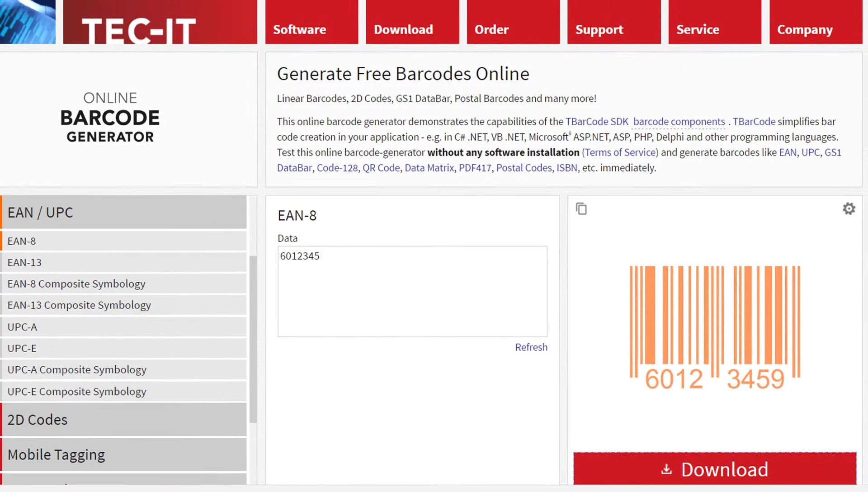Image resolution: width=868 pixels, height=492 pixels.
Task: Select the EAN-13 barcode type
Action: (x=24, y=262)
